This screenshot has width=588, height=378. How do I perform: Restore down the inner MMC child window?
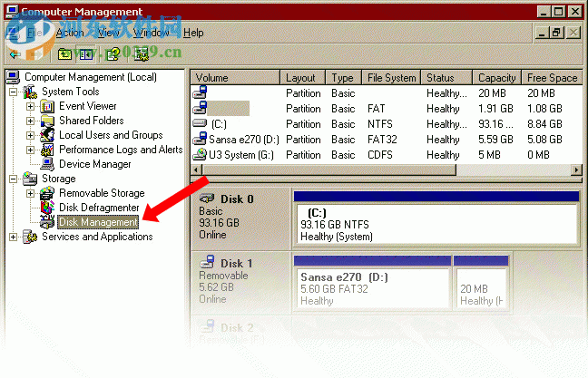pyautogui.click(x=557, y=33)
